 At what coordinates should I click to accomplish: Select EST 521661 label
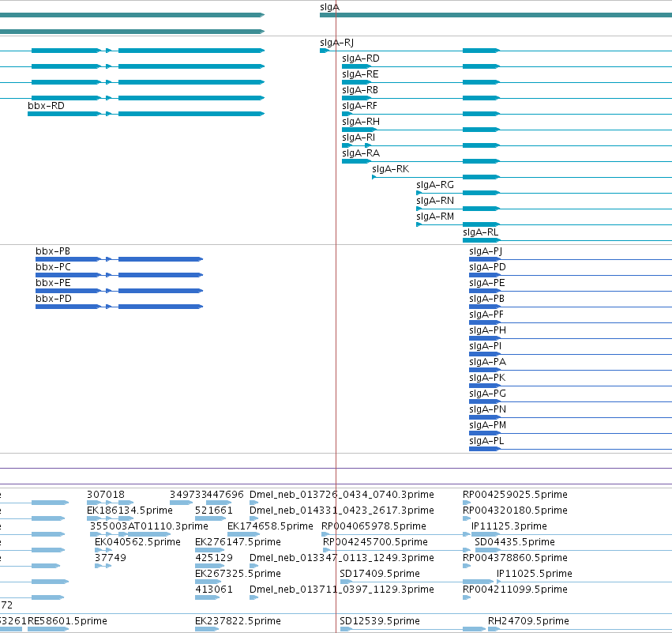pyautogui.click(x=213, y=511)
